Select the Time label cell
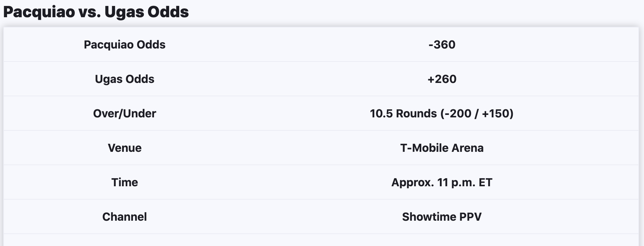The height and width of the screenshot is (246, 644). [x=125, y=182]
